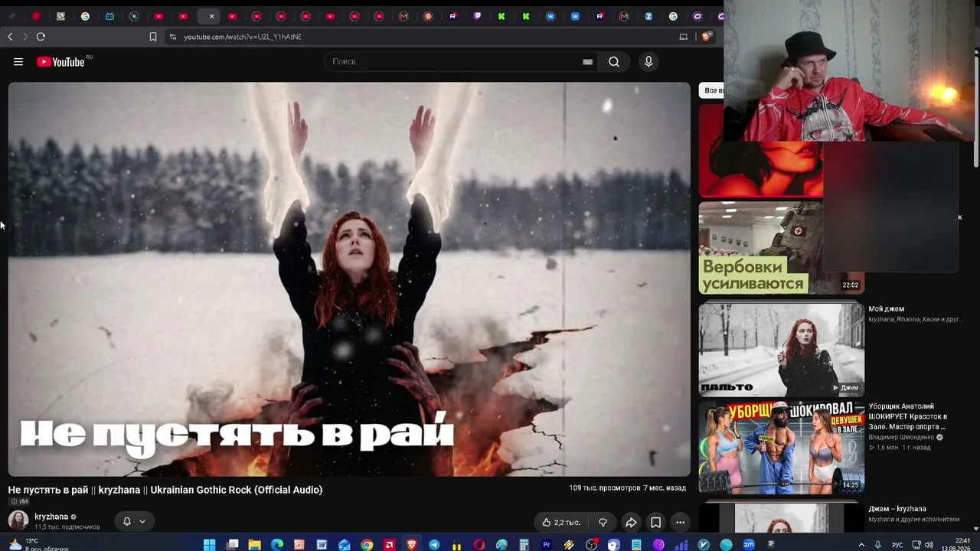The image size is (980, 551).
Task: Open Windows Start menu
Action: [x=210, y=545]
